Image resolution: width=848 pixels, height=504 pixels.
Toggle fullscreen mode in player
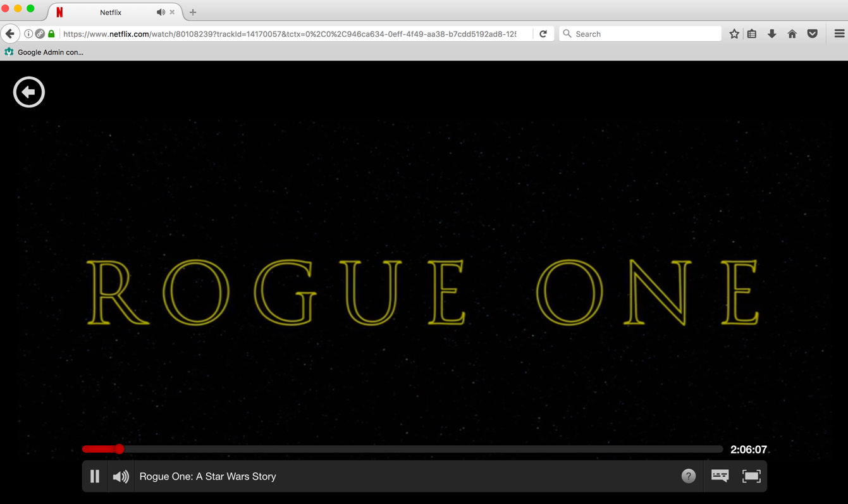tap(751, 476)
